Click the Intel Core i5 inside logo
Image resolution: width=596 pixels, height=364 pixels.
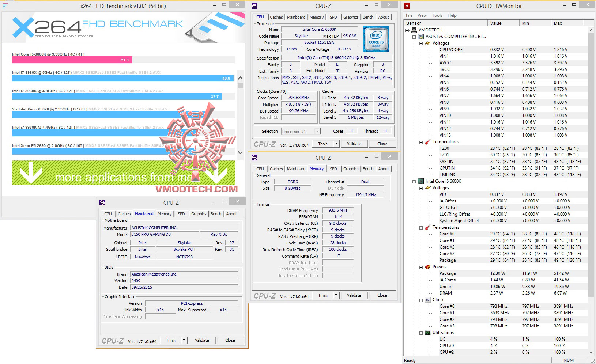(376, 39)
